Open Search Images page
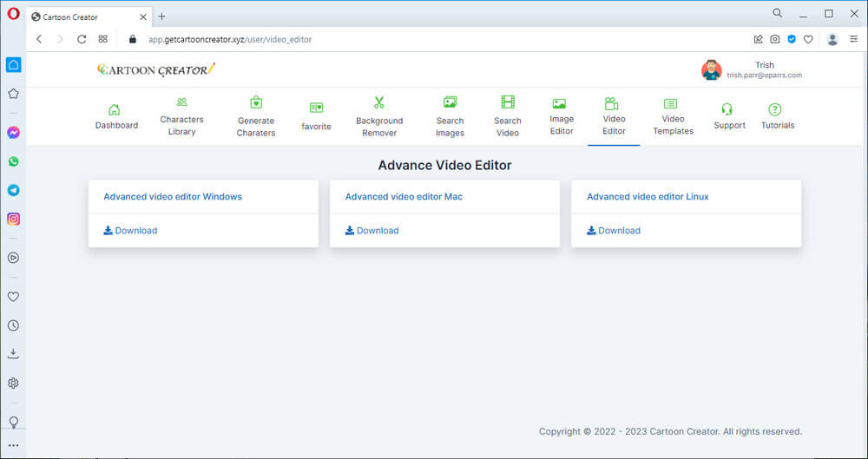This screenshot has height=459, width=868. point(450,117)
